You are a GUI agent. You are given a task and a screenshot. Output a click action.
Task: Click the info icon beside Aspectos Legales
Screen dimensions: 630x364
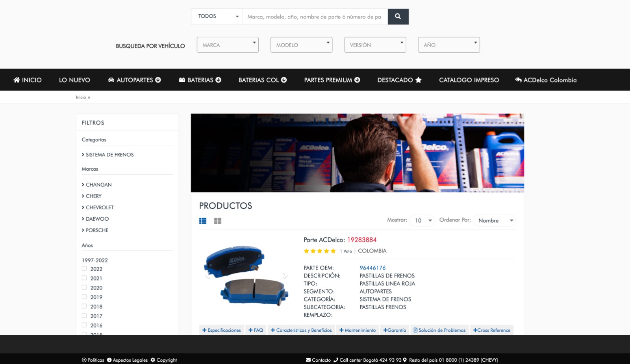(109, 360)
